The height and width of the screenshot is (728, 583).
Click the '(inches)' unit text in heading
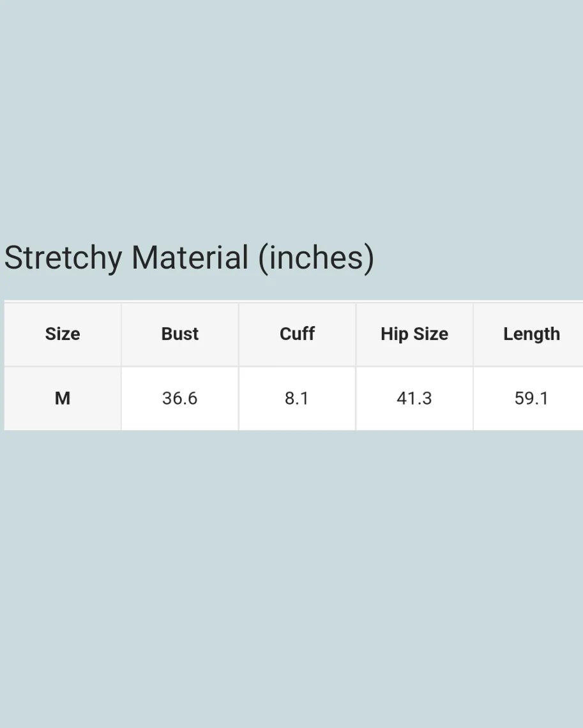[x=316, y=258]
